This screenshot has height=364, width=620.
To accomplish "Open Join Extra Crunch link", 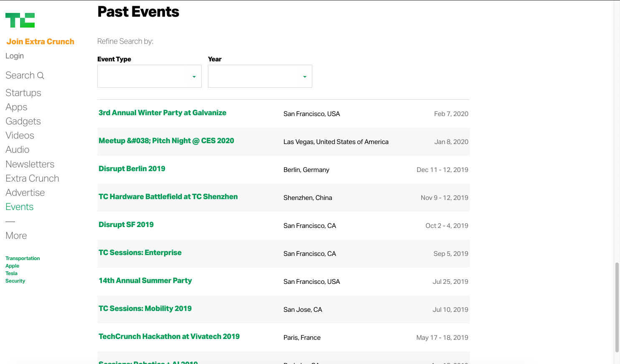I will point(40,42).
